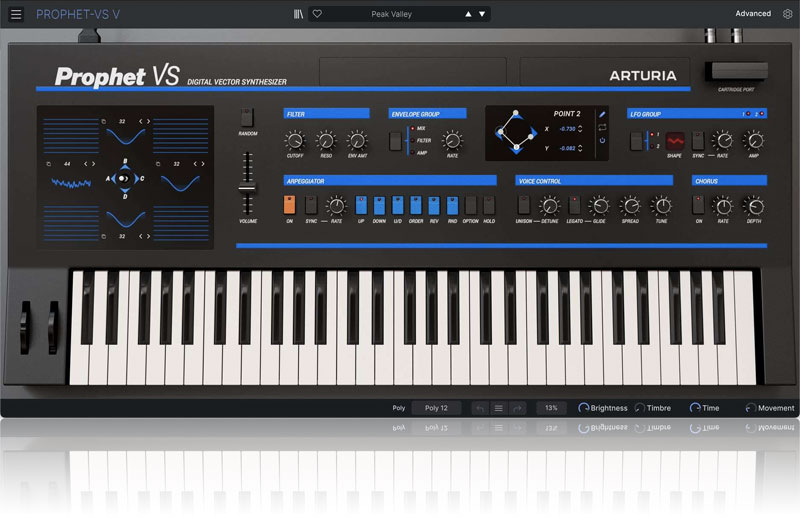Open the preset library browser icon
The image size is (800, 518).
pyautogui.click(x=298, y=14)
